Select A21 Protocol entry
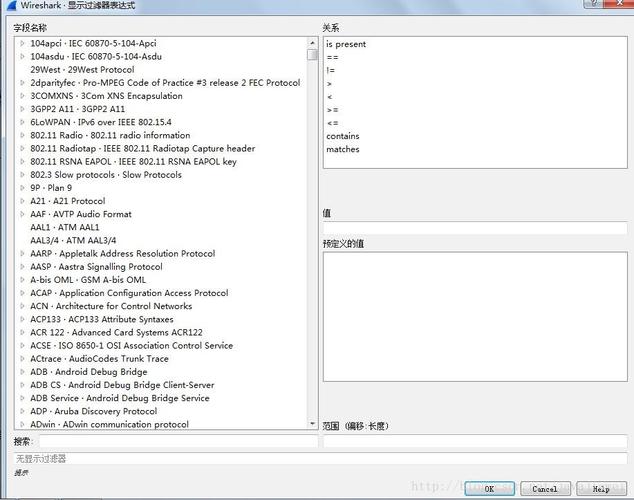Image resolution: width=634 pixels, height=500 pixels. tap(68, 201)
